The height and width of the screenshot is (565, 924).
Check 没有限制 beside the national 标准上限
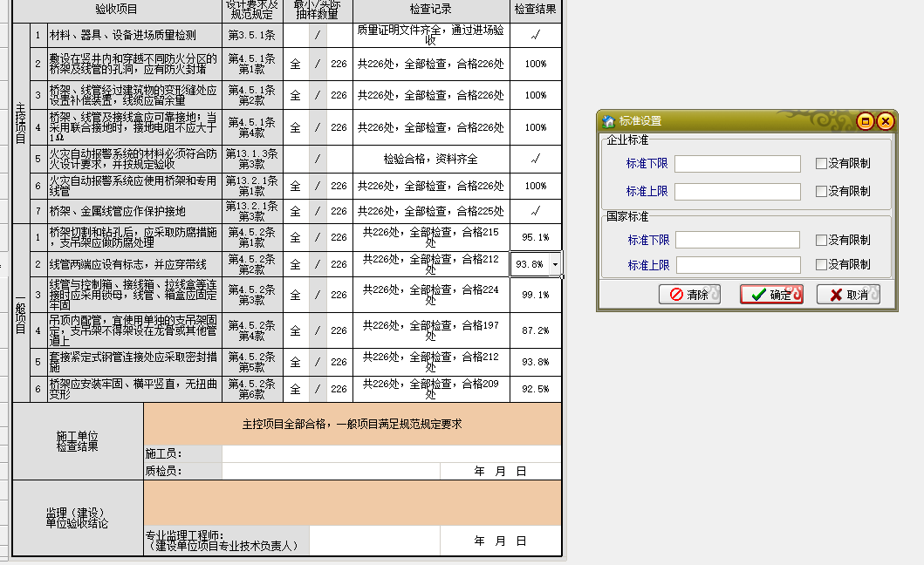point(820,264)
